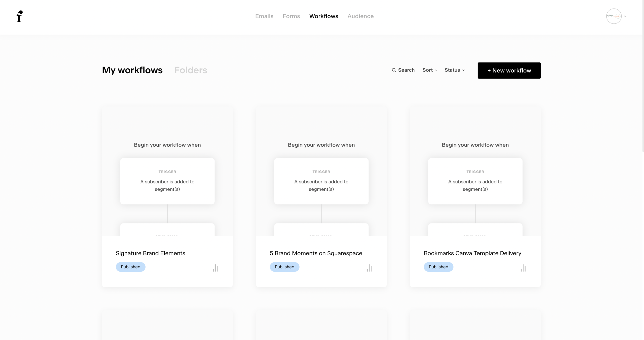Click the page vertical scrollbar
Screen dimensions: 644x340
643,77
